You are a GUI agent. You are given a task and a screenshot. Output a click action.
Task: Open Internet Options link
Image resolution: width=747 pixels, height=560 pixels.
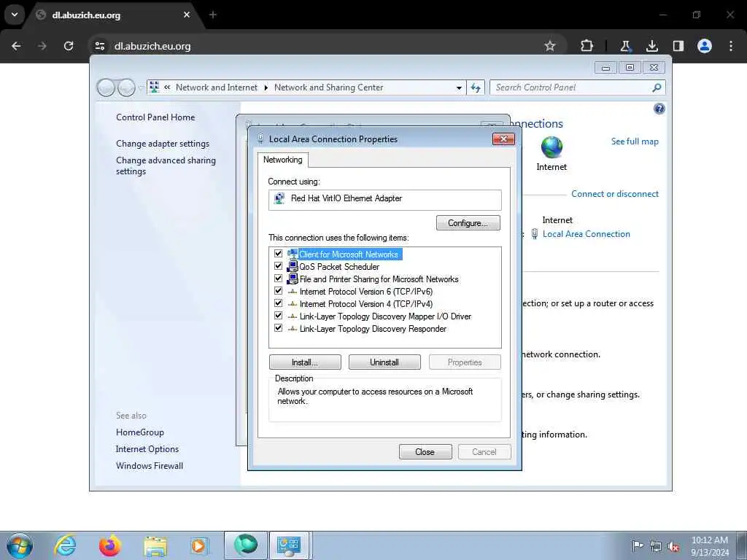[x=147, y=449]
